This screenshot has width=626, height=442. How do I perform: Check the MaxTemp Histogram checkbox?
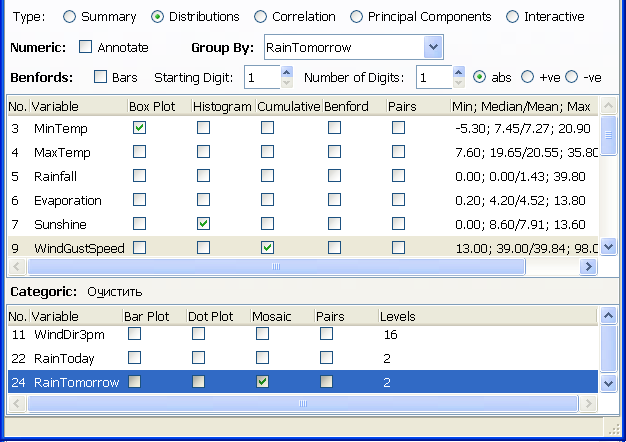(x=204, y=152)
